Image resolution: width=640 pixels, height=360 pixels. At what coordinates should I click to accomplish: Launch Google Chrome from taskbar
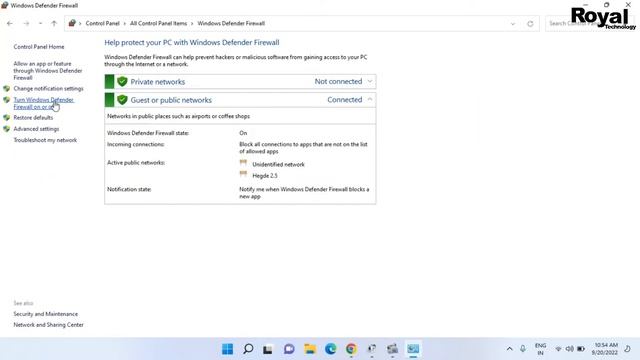(x=351, y=349)
